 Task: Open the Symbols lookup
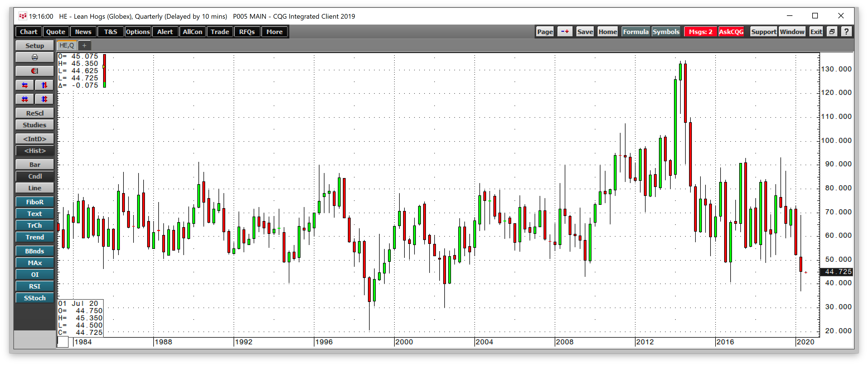[x=666, y=32]
